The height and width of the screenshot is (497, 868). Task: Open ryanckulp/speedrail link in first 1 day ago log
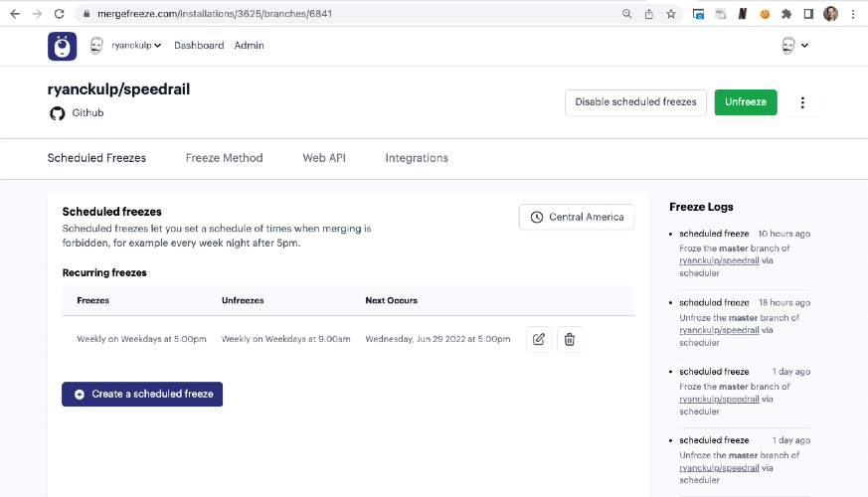tap(719, 399)
